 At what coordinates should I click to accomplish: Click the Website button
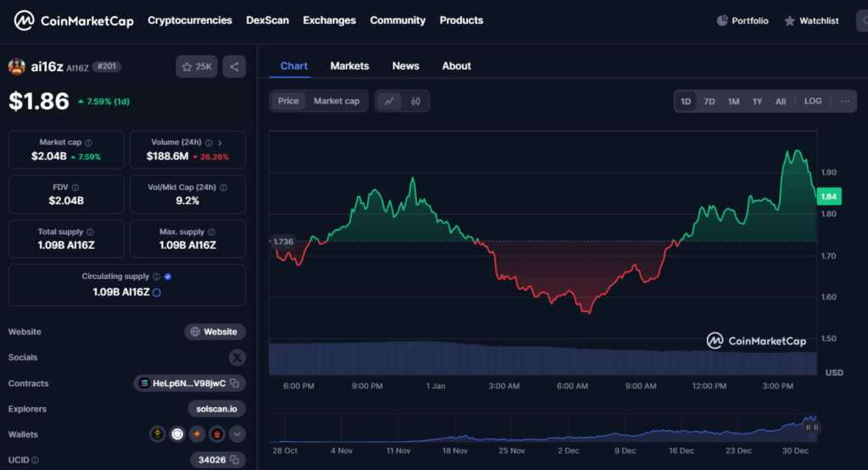coord(214,332)
